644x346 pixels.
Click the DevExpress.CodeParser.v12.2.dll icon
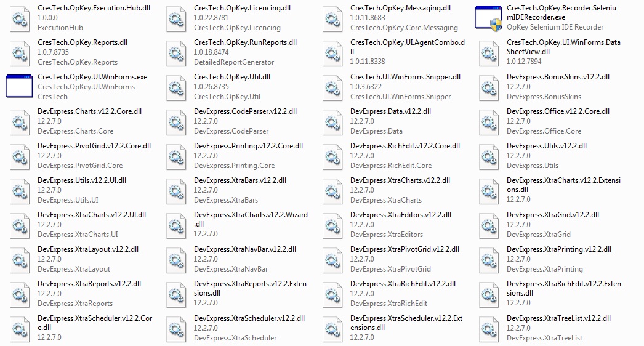176,123
